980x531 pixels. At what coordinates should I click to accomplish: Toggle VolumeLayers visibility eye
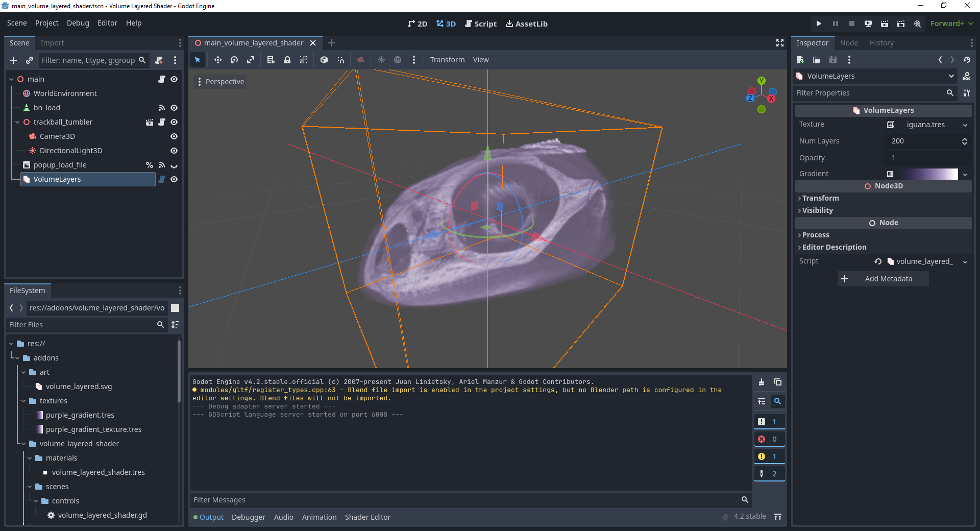coord(174,179)
